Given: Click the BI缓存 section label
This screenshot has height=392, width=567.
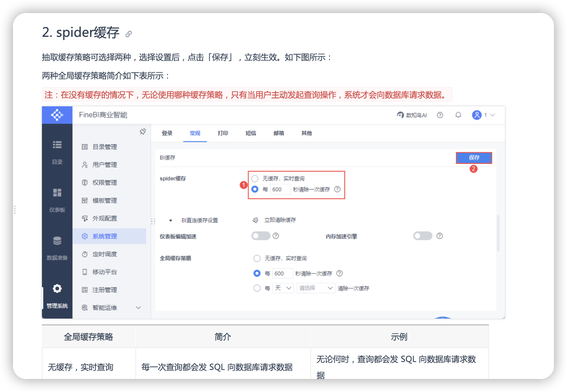Looking at the screenshot, I should point(167,158).
